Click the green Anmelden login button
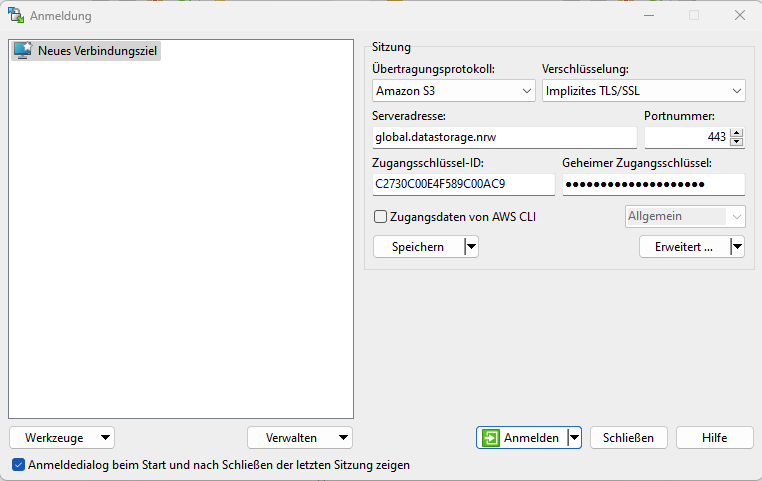The width and height of the screenshot is (762, 481). click(x=521, y=438)
